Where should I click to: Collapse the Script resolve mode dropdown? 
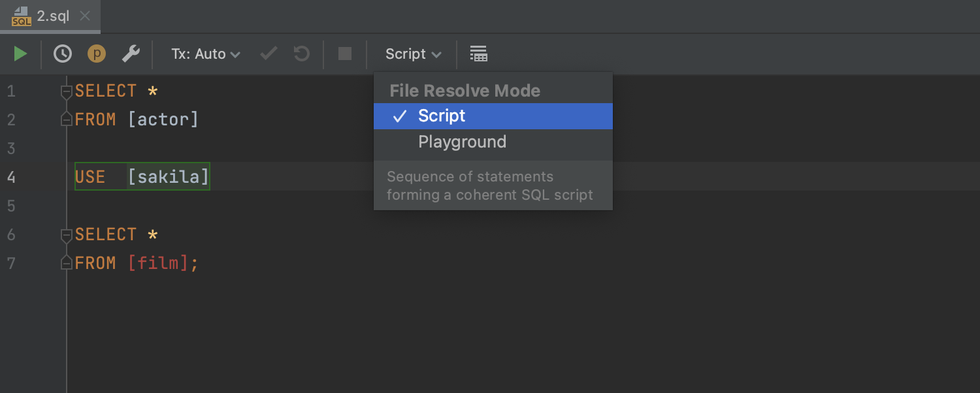click(x=413, y=54)
